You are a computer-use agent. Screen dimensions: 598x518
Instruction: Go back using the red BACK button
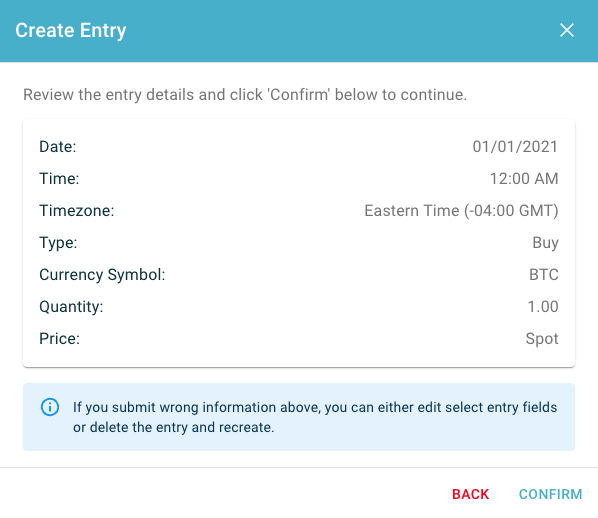470,494
